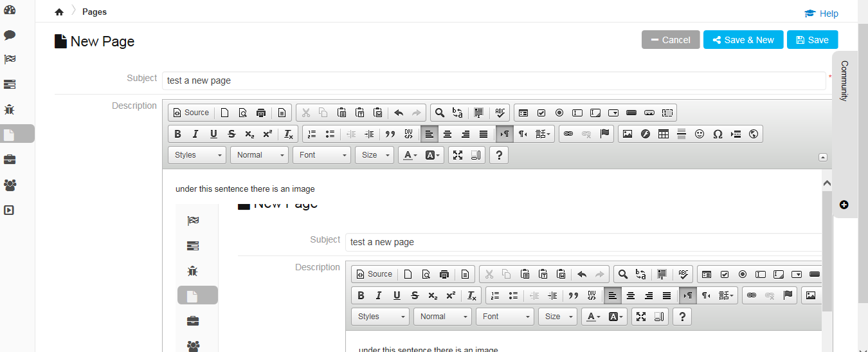Open the Text Color picker
This screenshot has height=352, width=868.
(x=410, y=155)
